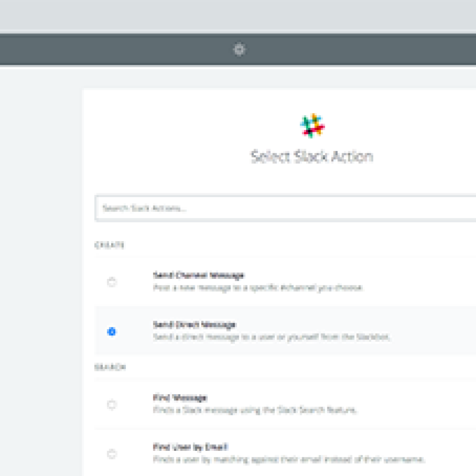Click the Select Slack Action heading
This screenshot has height=476, width=476.
click(312, 157)
